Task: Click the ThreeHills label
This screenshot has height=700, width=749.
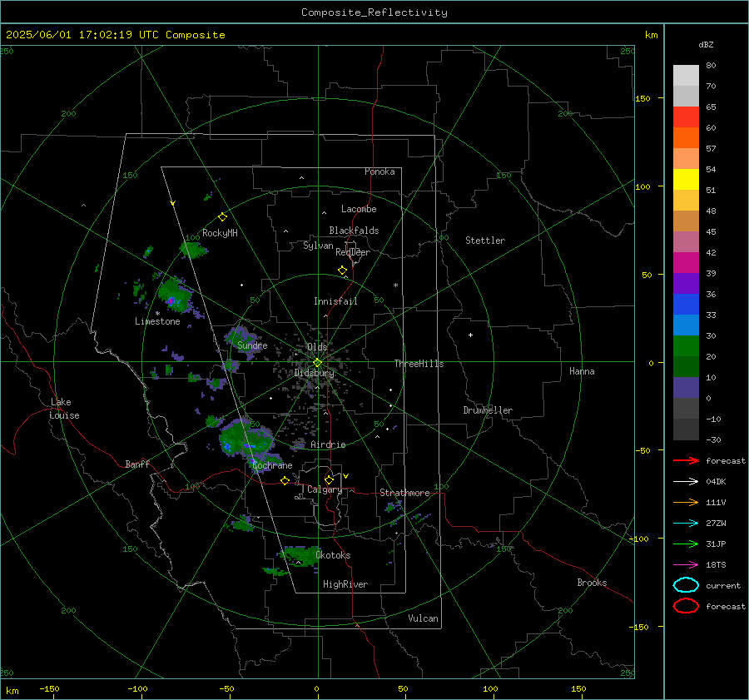Action: pos(419,364)
